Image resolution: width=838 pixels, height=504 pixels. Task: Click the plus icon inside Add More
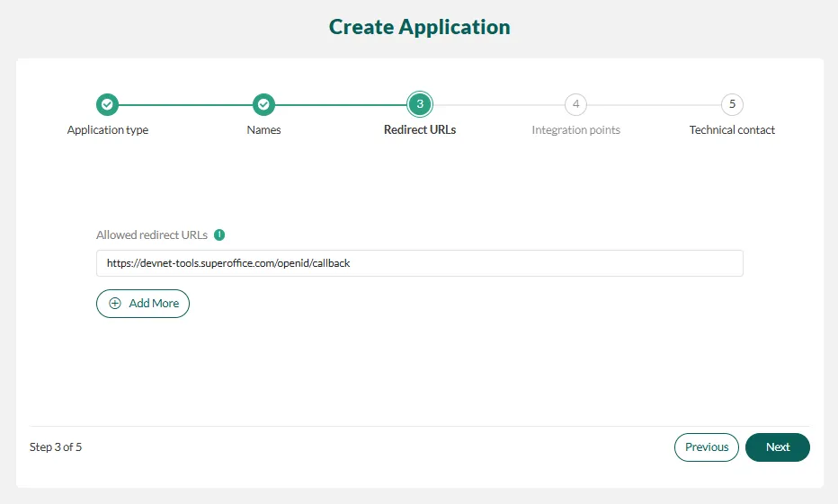click(x=115, y=304)
